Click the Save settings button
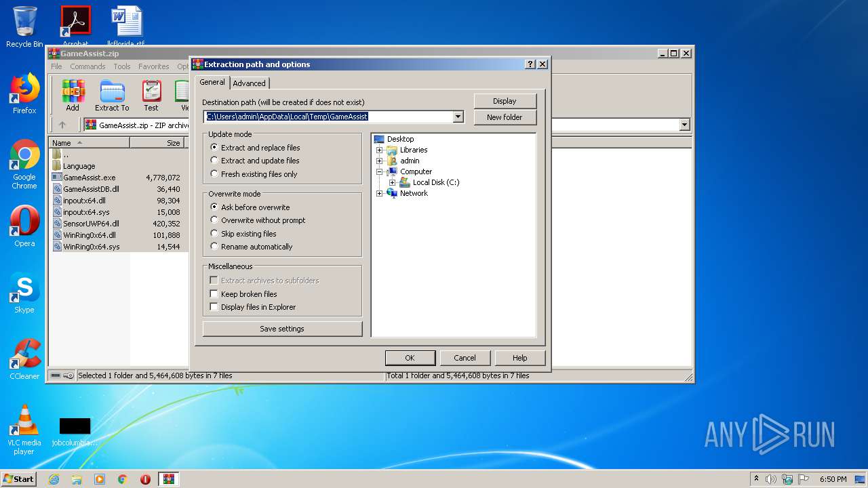 (282, 329)
